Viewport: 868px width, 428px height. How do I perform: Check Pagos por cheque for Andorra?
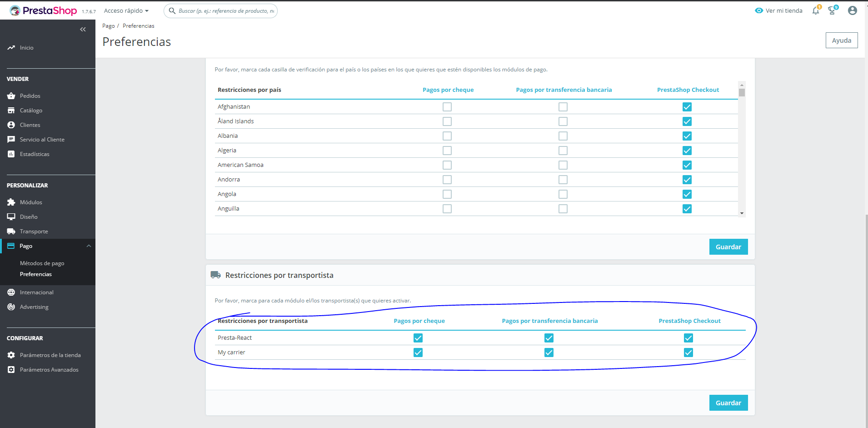(447, 180)
